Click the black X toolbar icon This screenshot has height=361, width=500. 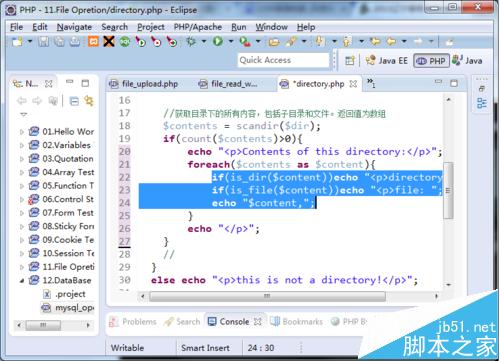[109, 42]
